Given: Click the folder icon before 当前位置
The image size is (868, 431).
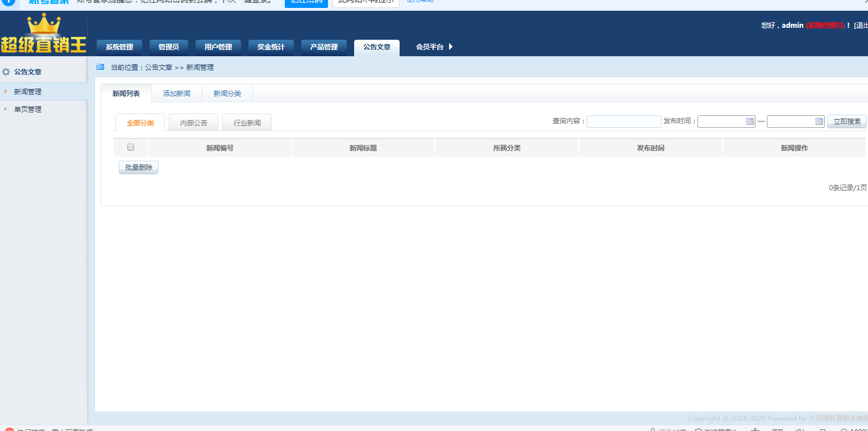Looking at the screenshot, I should (x=101, y=67).
